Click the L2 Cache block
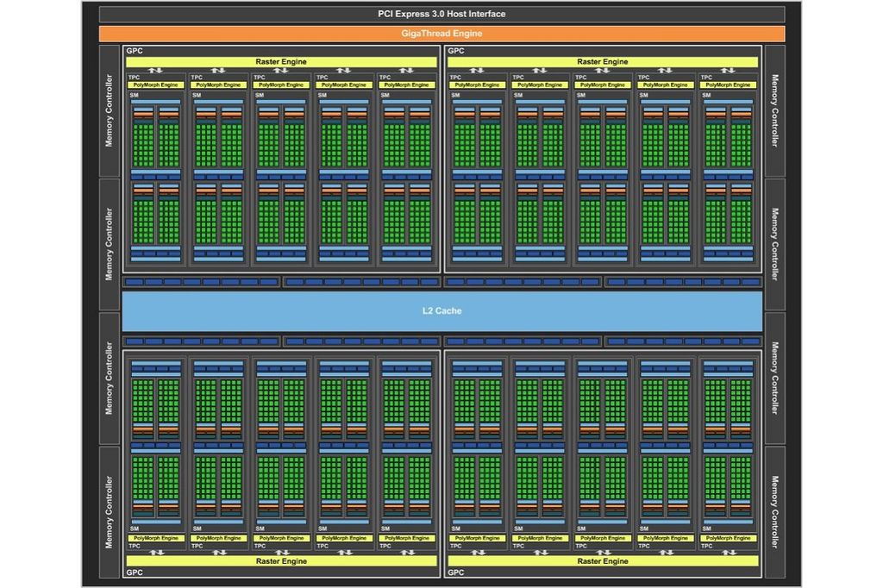Screen dimensions: 883x588 [x=442, y=310]
